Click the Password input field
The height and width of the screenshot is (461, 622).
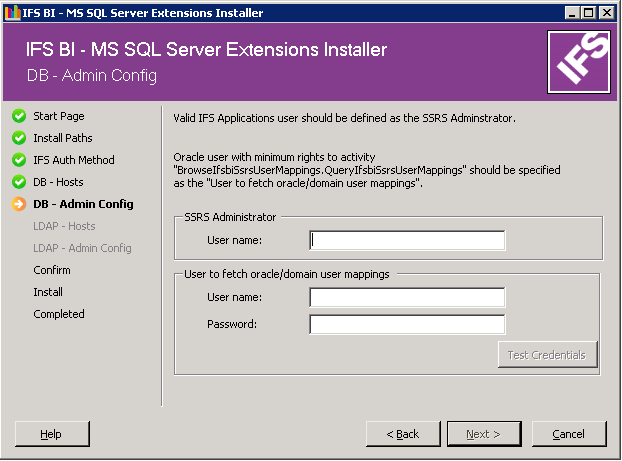(407, 324)
